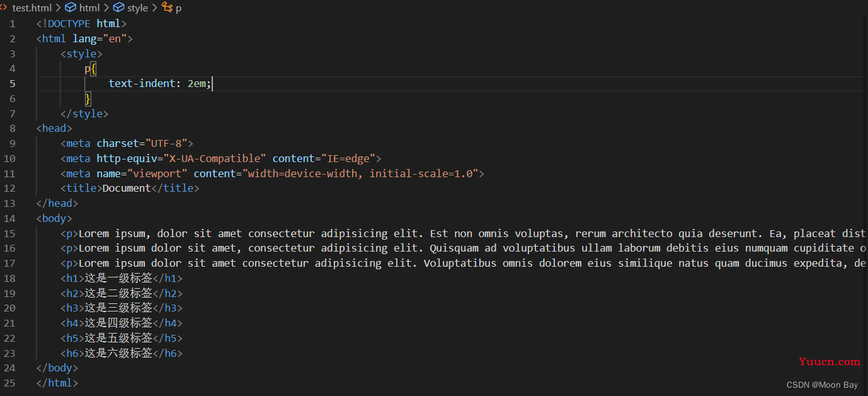Image resolution: width=868 pixels, height=396 pixels.
Task: Click the closing brace of the p rule
Action: tap(88, 98)
